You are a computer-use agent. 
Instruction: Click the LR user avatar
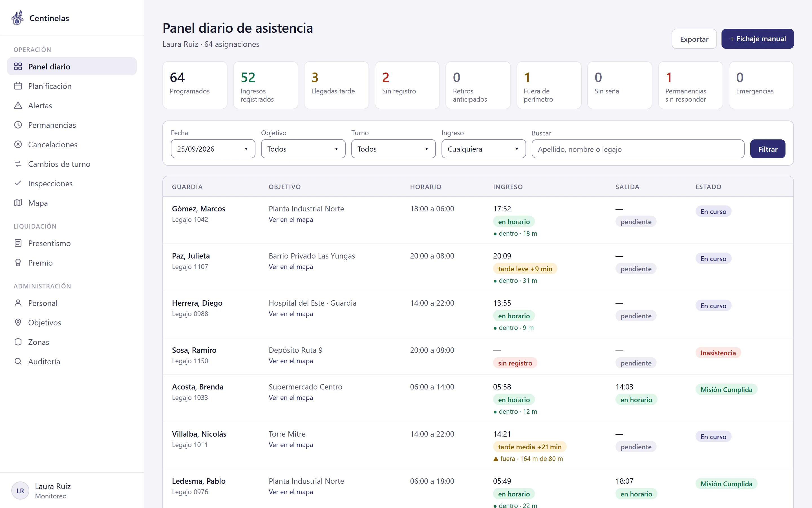click(20, 491)
